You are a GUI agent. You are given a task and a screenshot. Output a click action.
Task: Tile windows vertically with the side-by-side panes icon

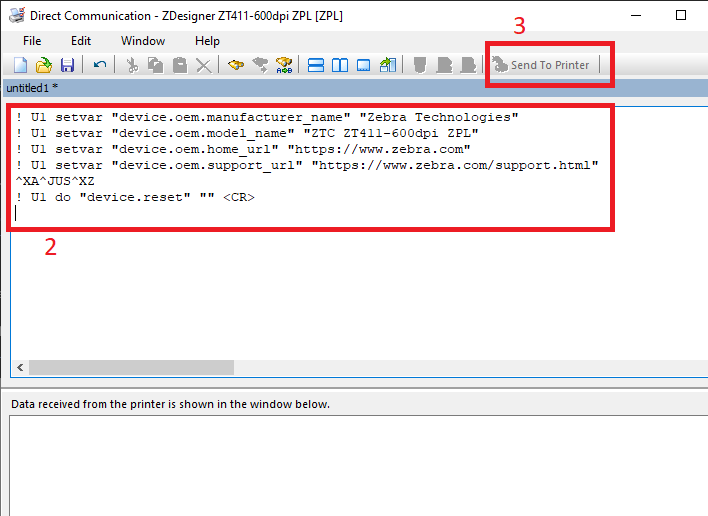point(340,65)
